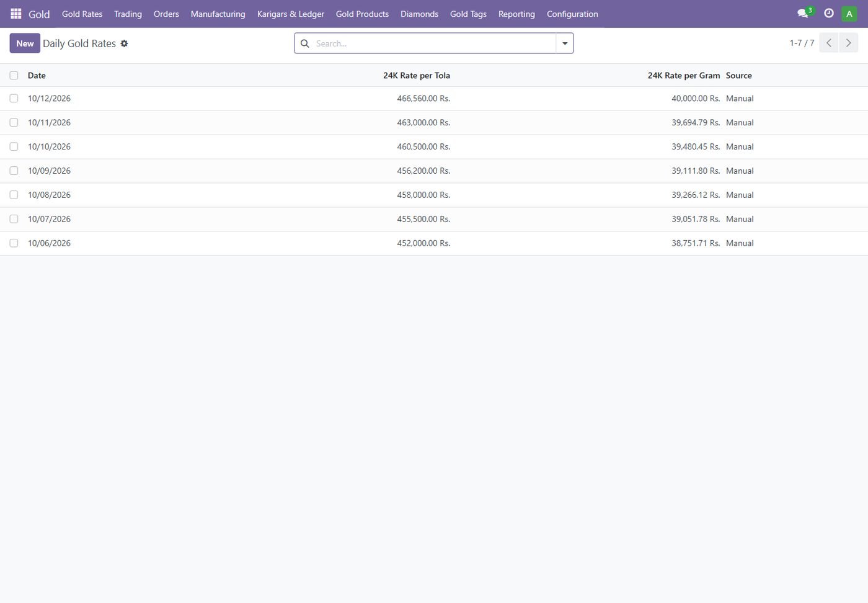Click the 10/10/2026 date cell
The width and height of the screenshot is (868, 603).
pyautogui.click(x=49, y=147)
